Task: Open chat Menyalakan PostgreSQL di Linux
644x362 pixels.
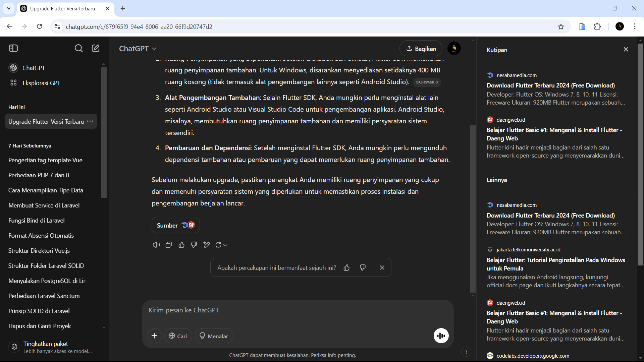Action: tap(51, 281)
